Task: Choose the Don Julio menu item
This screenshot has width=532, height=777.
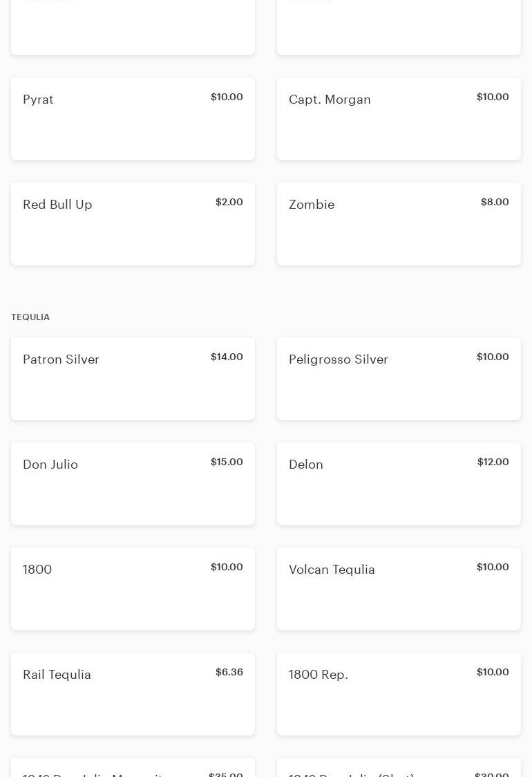Action: click(133, 484)
